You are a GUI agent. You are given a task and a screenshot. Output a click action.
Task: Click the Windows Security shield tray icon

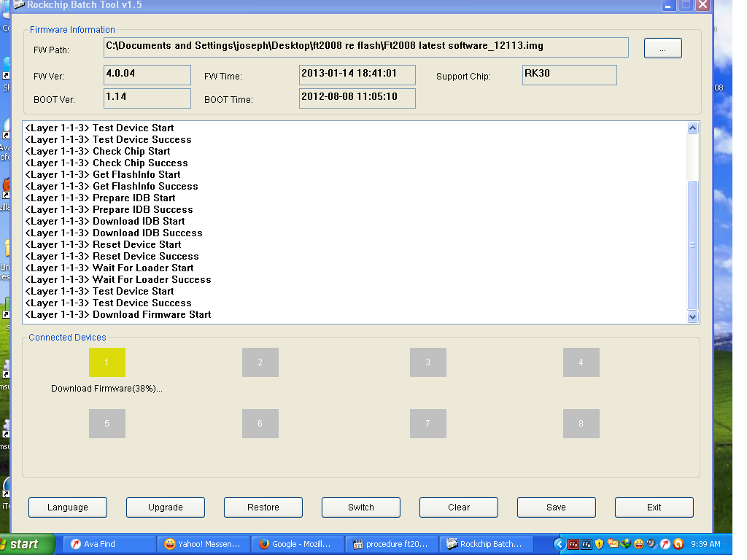pos(599,544)
